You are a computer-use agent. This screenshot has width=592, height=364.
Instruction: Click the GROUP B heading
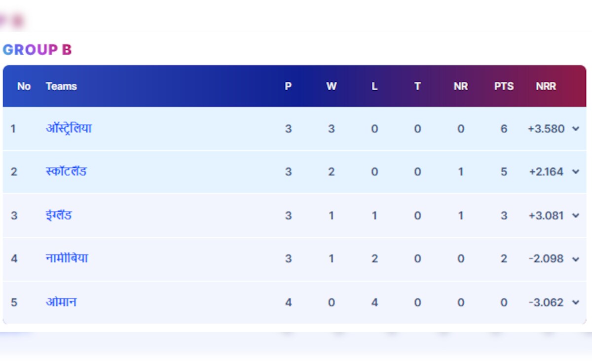[x=37, y=50]
